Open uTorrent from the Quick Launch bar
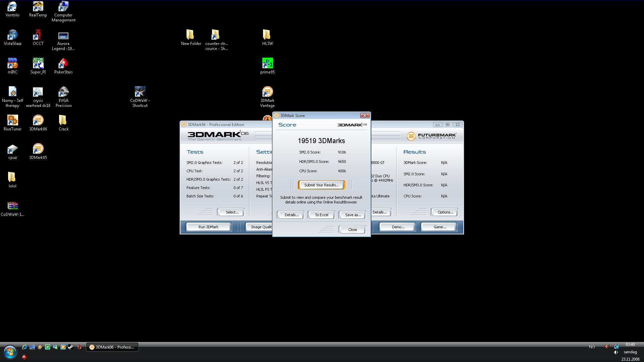 [48, 347]
